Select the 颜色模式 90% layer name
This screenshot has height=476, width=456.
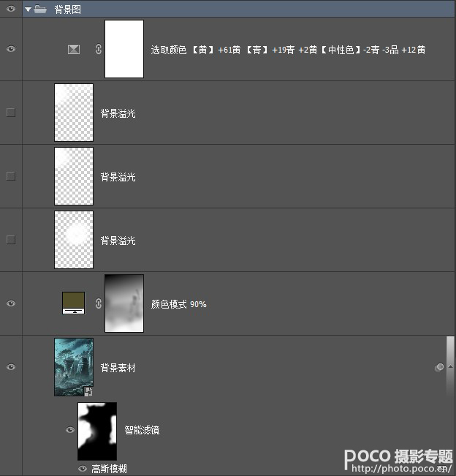179,304
